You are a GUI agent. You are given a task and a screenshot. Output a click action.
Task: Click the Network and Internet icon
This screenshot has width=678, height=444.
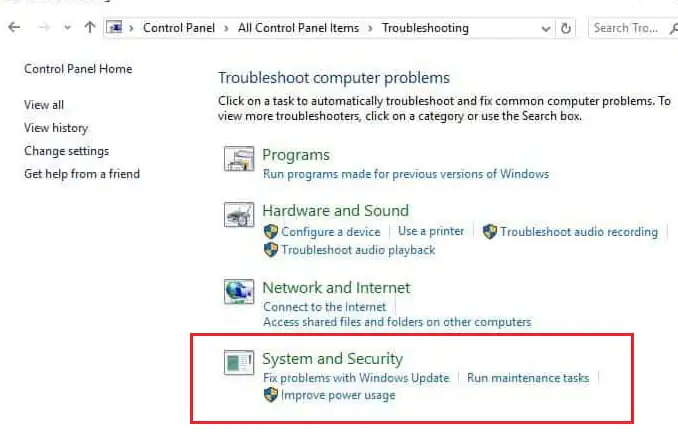[x=239, y=291]
